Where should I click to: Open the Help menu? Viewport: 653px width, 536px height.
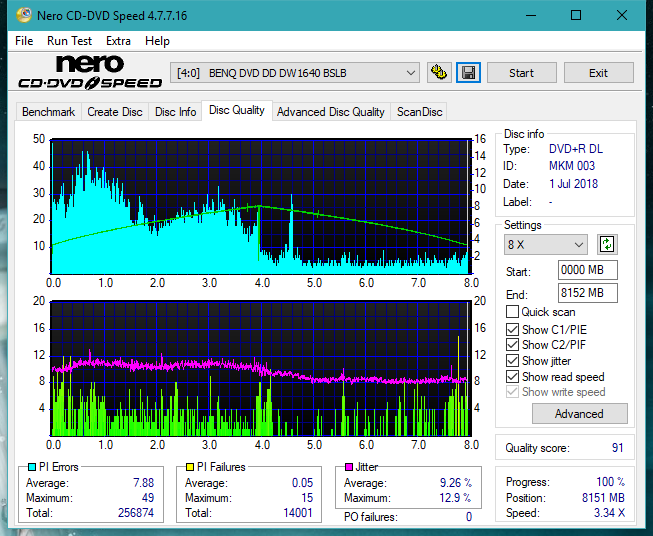coord(157,41)
